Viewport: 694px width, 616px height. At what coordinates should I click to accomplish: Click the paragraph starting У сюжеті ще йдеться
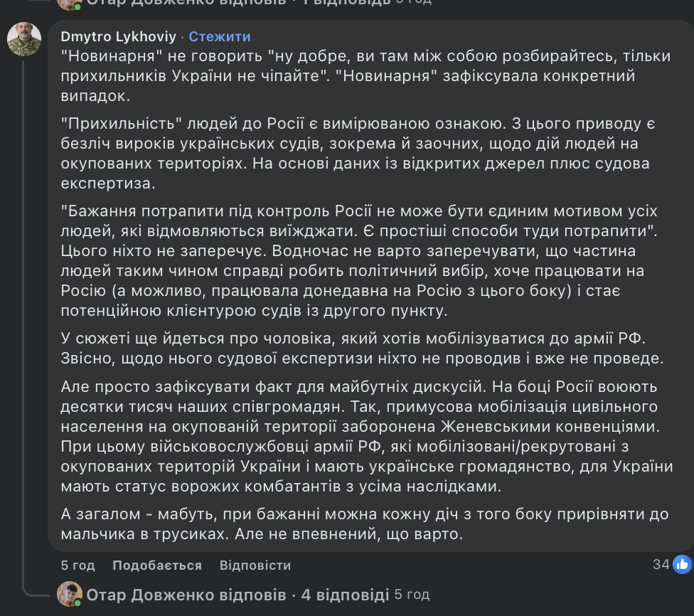pyautogui.click(x=348, y=349)
